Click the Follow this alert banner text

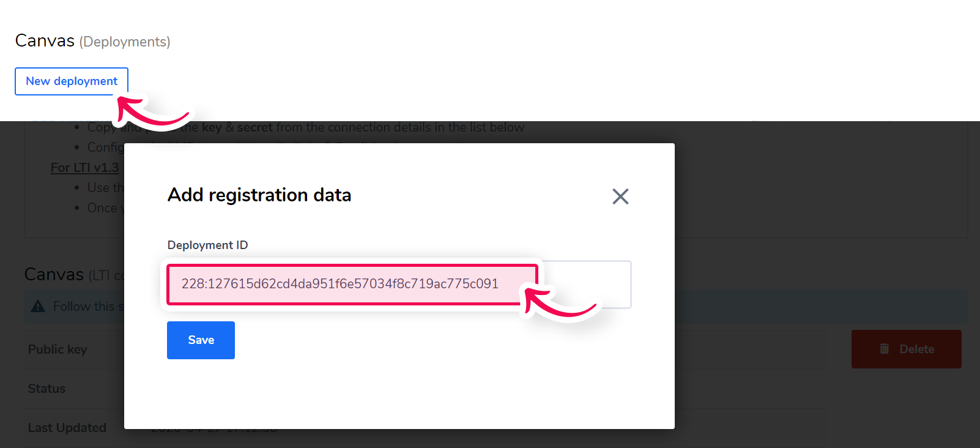point(89,306)
